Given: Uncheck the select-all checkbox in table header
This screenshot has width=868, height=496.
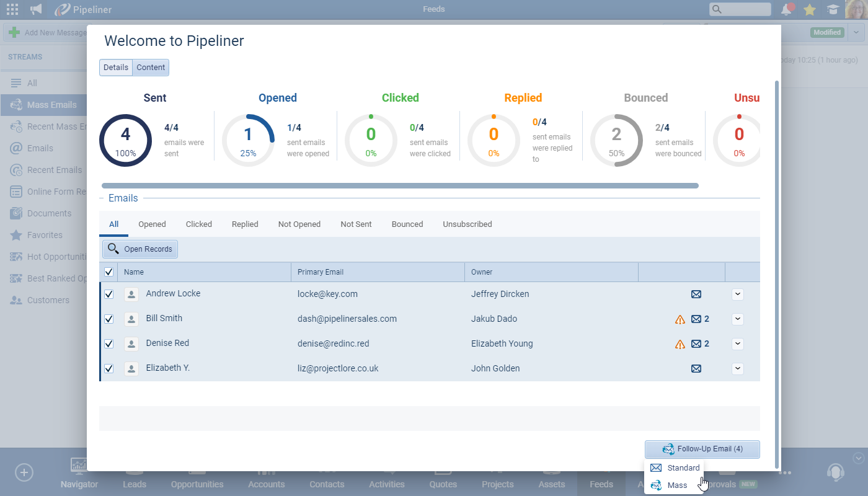Looking at the screenshot, I should [108, 272].
